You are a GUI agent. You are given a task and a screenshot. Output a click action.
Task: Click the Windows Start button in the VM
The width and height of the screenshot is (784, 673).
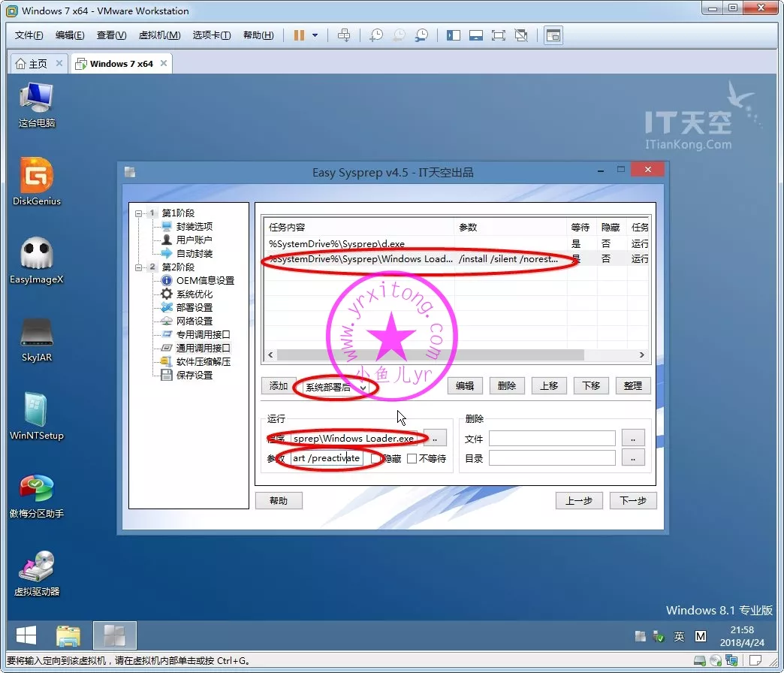(x=26, y=636)
